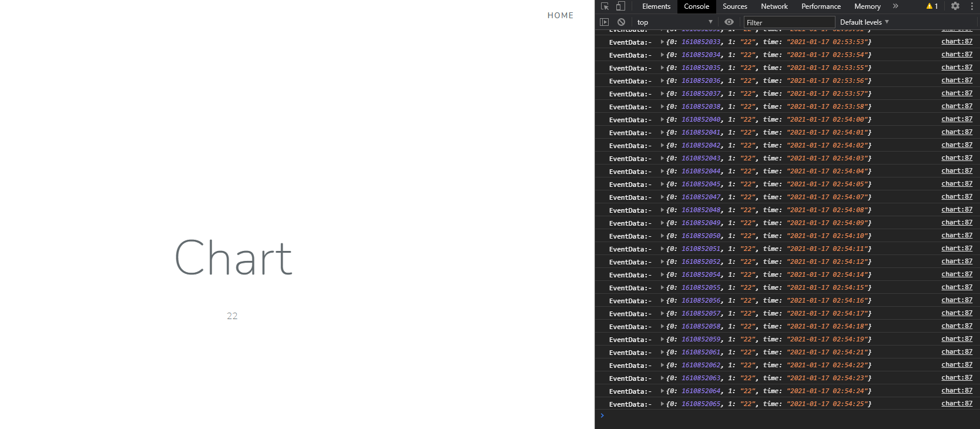
Task: Toggle the device toolbar icon
Action: (x=620, y=6)
